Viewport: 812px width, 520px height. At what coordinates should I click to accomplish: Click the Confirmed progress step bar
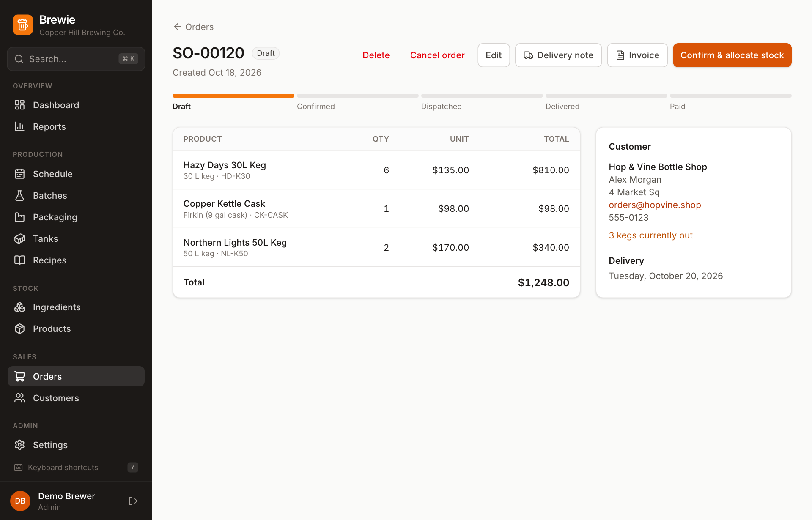(357, 96)
